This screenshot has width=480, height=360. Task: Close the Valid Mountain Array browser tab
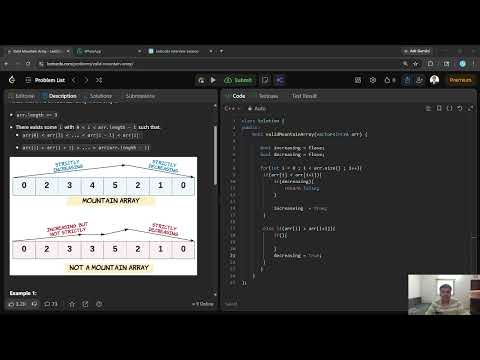tap(68, 51)
